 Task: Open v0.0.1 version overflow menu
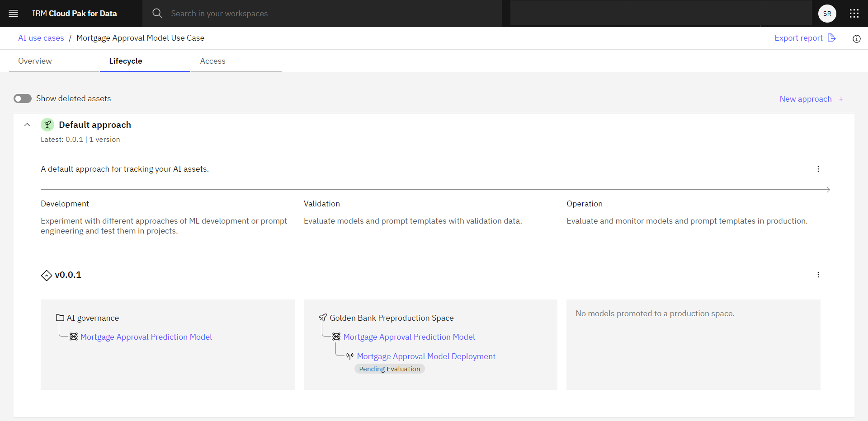click(x=818, y=275)
